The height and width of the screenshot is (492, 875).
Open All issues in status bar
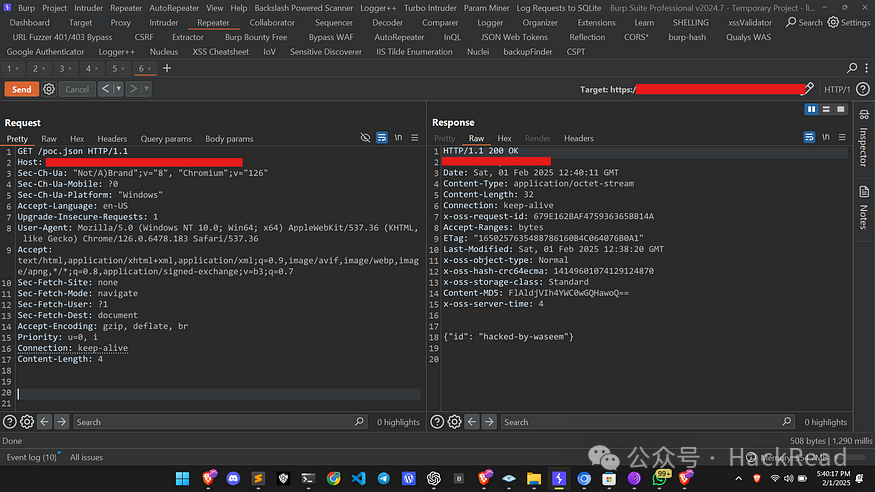(x=86, y=457)
